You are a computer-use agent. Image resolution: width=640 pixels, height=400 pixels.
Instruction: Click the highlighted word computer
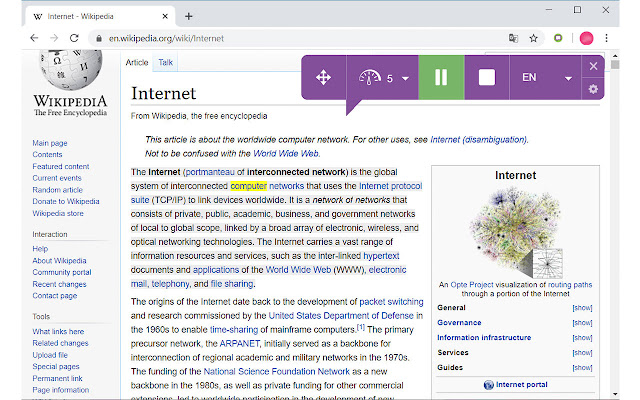249,186
